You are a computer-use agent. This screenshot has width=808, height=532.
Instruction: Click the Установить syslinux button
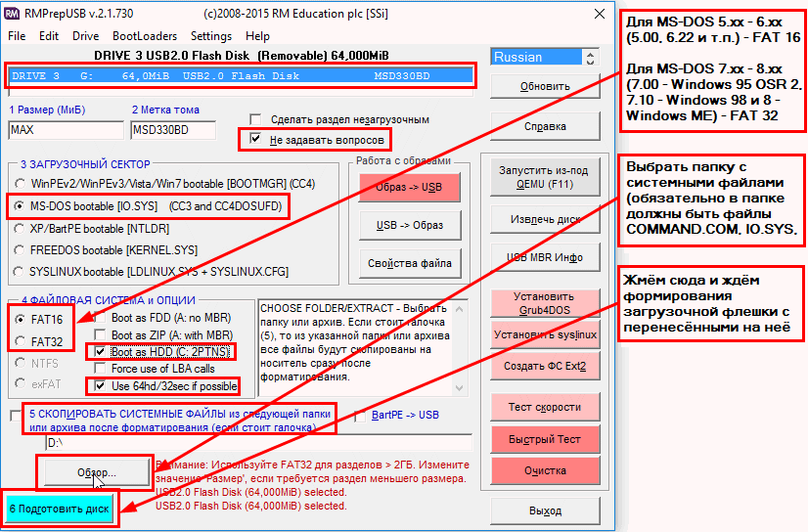point(545,334)
